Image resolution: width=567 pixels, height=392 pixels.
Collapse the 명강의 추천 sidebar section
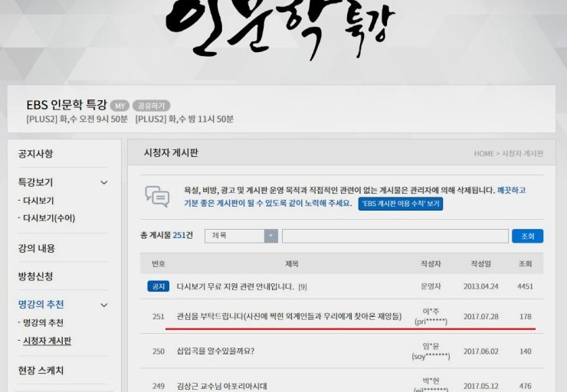(104, 305)
